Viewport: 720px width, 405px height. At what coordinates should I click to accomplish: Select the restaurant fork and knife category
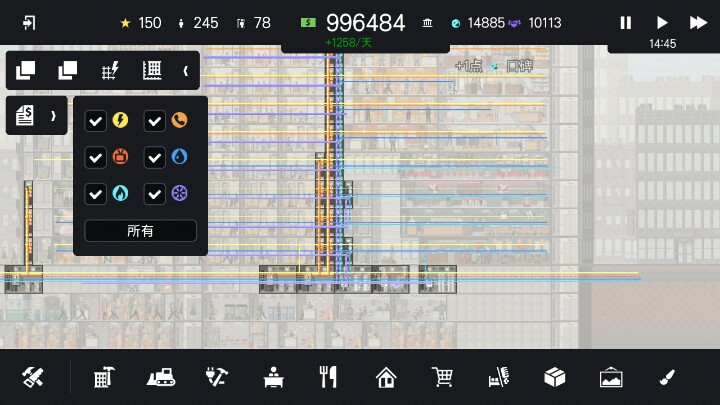click(x=328, y=377)
